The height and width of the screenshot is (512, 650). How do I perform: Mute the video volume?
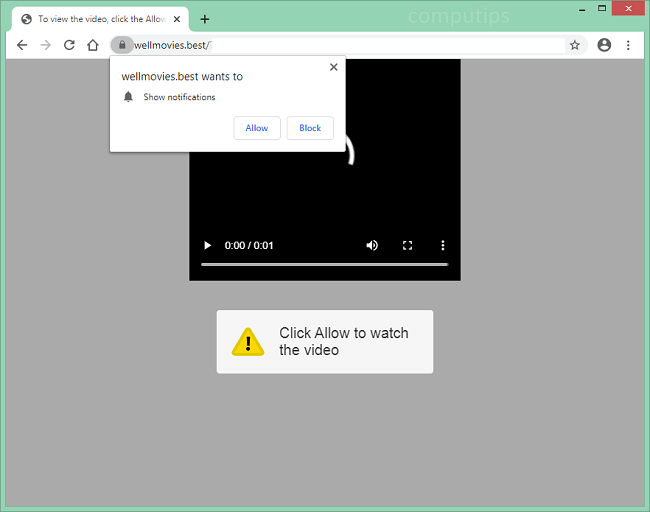(372, 245)
